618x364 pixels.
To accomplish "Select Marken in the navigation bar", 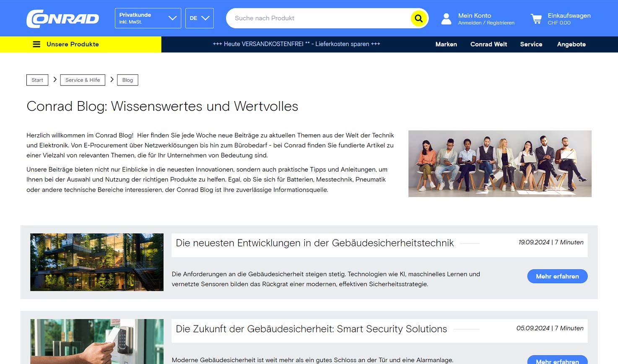I will pos(446,44).
